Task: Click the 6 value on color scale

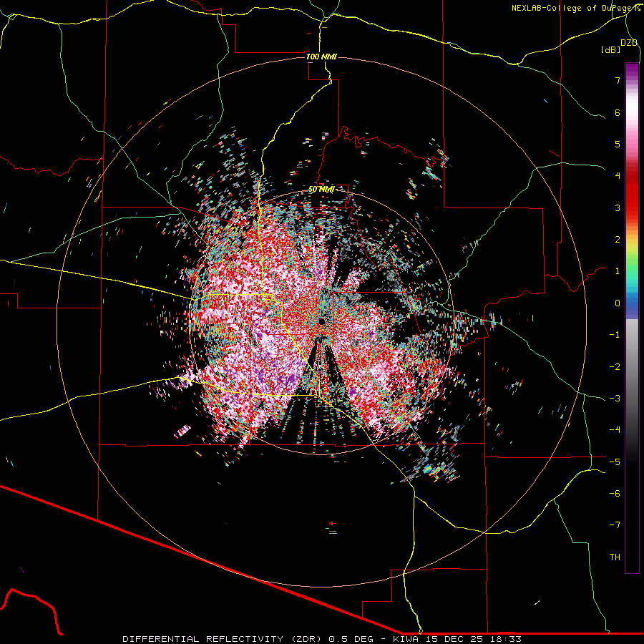Action: pyautogui.click(x=618, y=112)
